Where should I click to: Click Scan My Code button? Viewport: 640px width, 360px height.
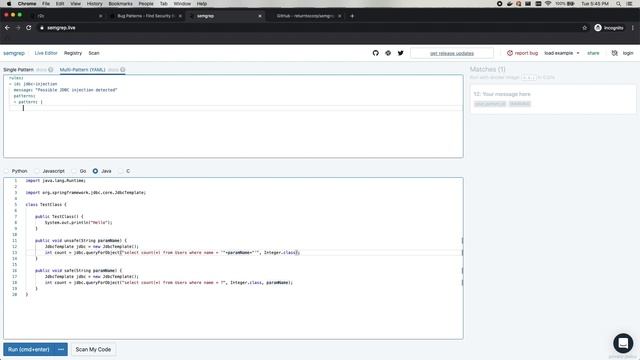point(93,349)
